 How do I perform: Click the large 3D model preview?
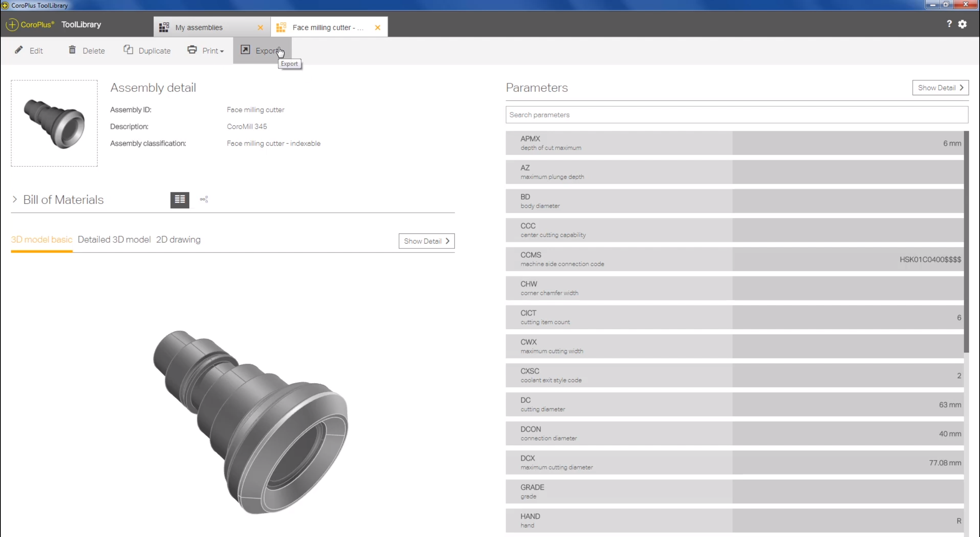coord(250,422)
